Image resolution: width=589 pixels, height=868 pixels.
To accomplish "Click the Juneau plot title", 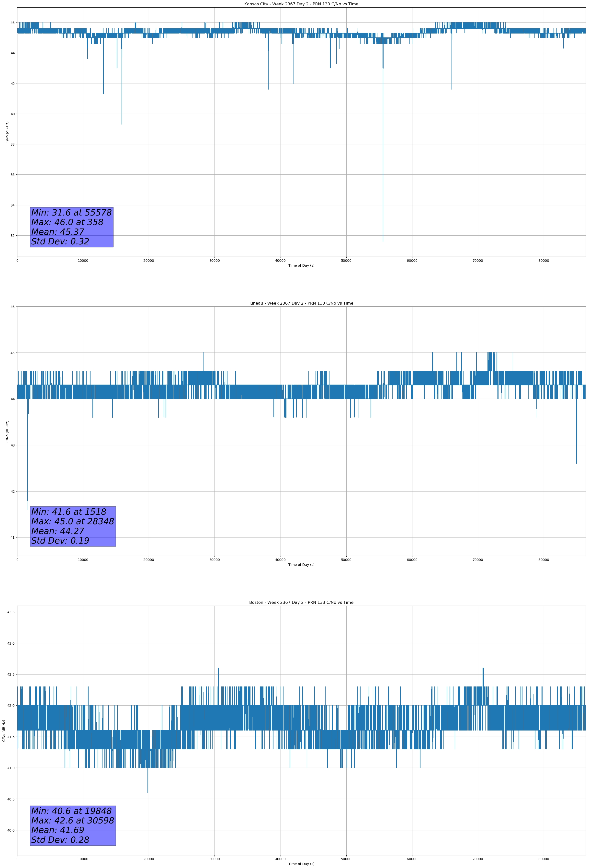I will [x=301, y=303].
